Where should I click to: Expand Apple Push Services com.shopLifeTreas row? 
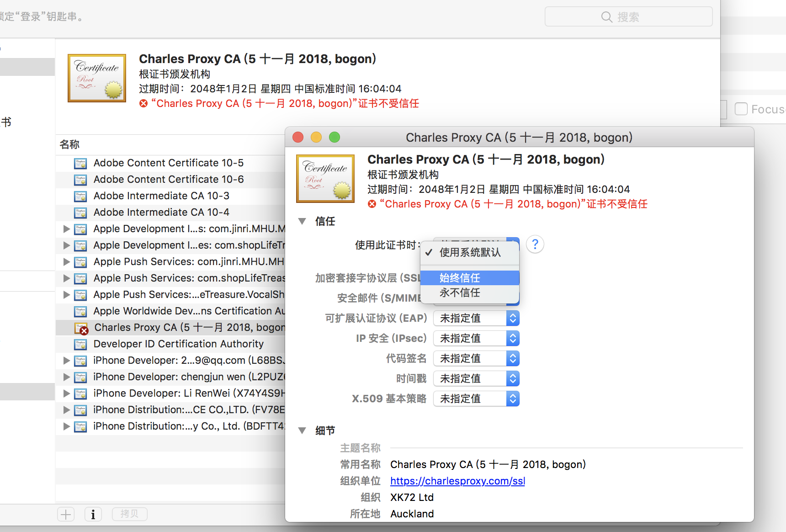67,278
